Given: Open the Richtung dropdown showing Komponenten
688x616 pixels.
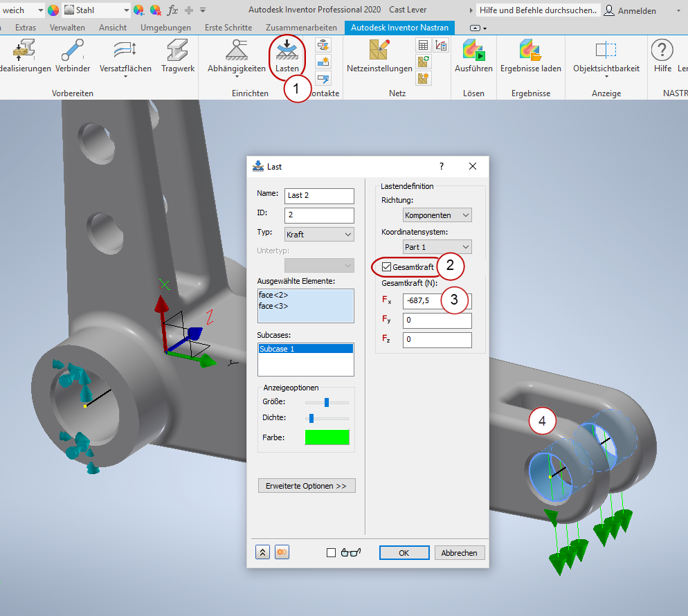Looking at the screenshot, I should tap(437, 215).
